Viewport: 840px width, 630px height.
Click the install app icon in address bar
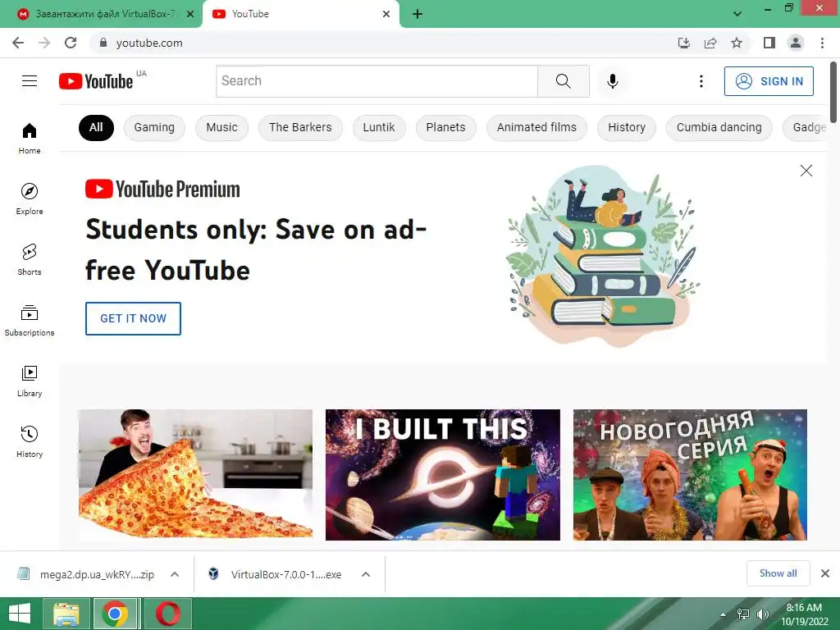(x=684, y=43)
